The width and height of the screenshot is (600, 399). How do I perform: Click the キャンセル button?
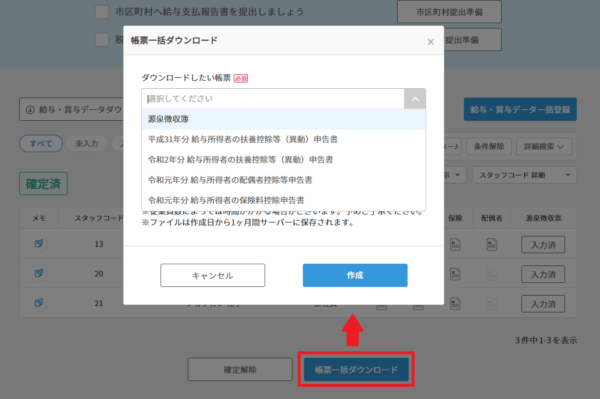click(x=212, y=275)
